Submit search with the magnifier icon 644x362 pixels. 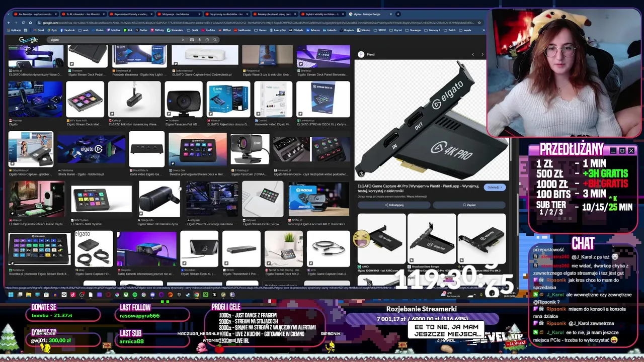point(215,40)
